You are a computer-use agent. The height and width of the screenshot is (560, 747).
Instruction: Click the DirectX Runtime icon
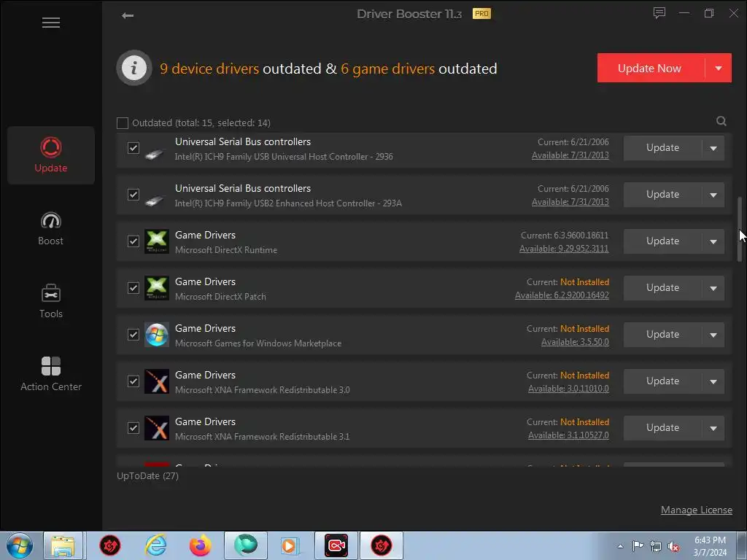tap(157, 241)
